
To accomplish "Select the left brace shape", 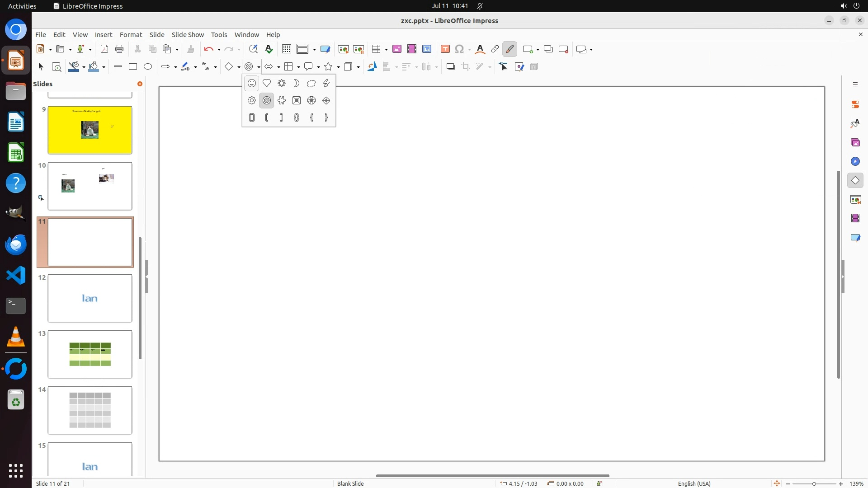I will pyautogui.click(x=311, y=117).
